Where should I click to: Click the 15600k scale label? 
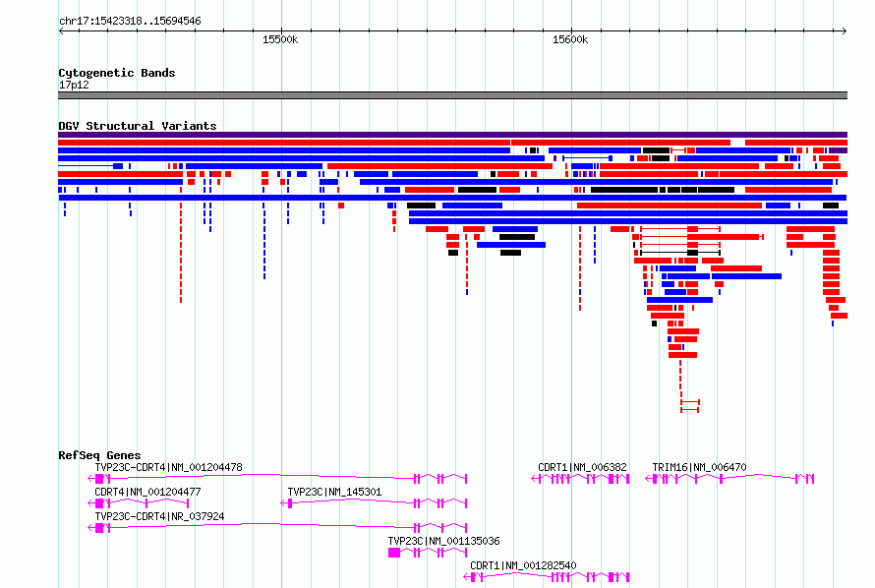pyautogui.click(x=570, y=39)
